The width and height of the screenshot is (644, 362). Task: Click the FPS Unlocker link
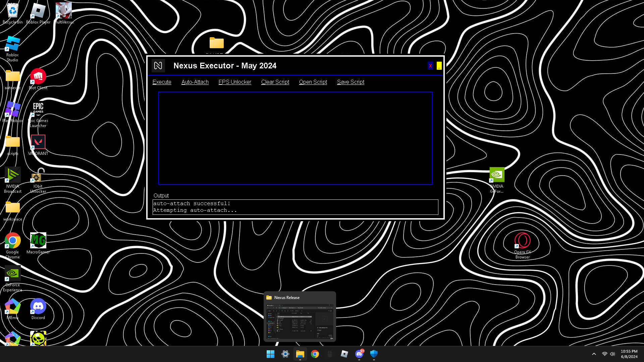235,82
